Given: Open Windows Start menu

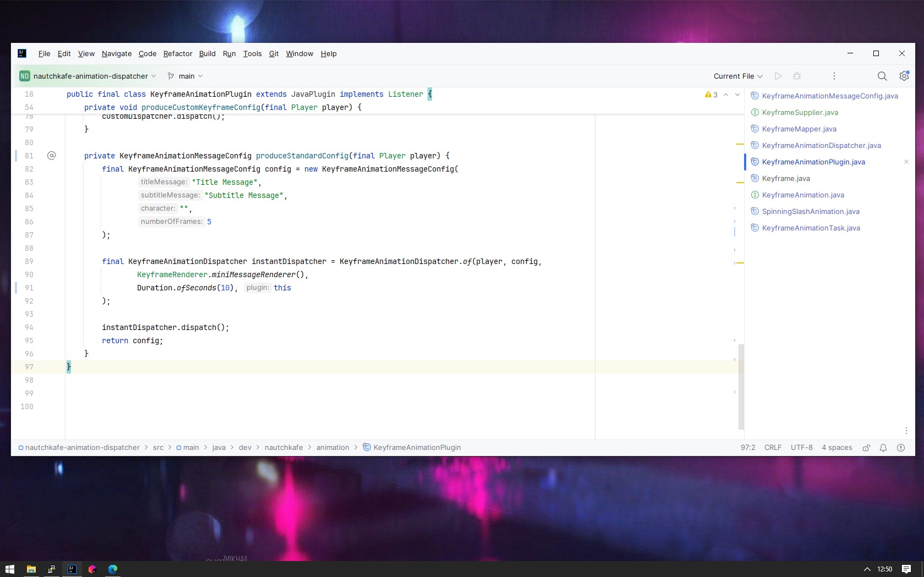Looking at the screenshot, I should pos(9,569).
